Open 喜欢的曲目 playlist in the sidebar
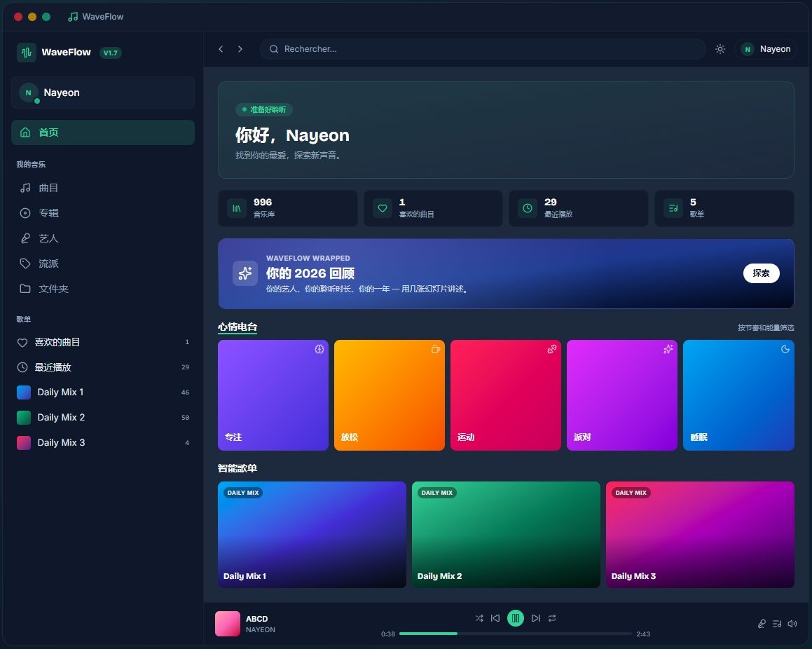 (103, 342)
